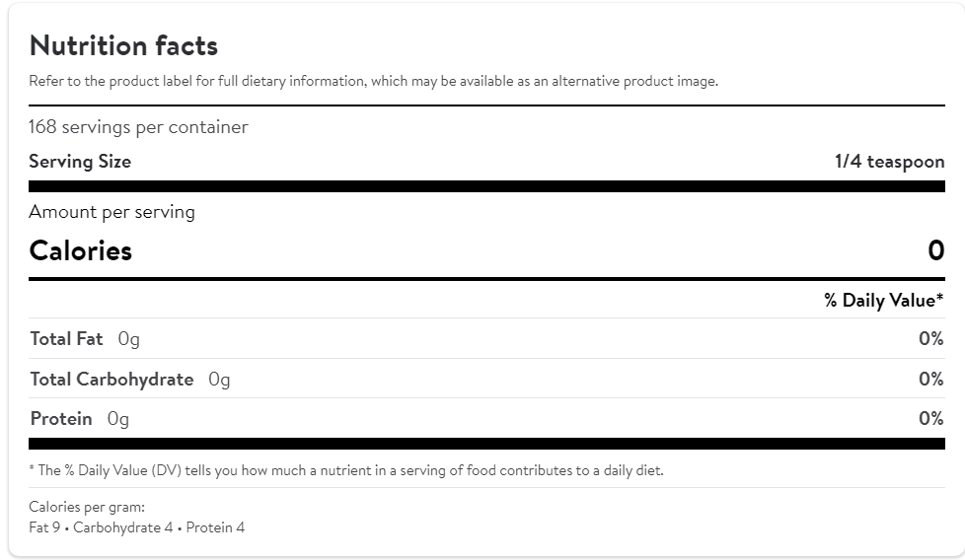Click the Protein label
The image size is (965, 560).
pyautogui.click(x=61, y=419)
